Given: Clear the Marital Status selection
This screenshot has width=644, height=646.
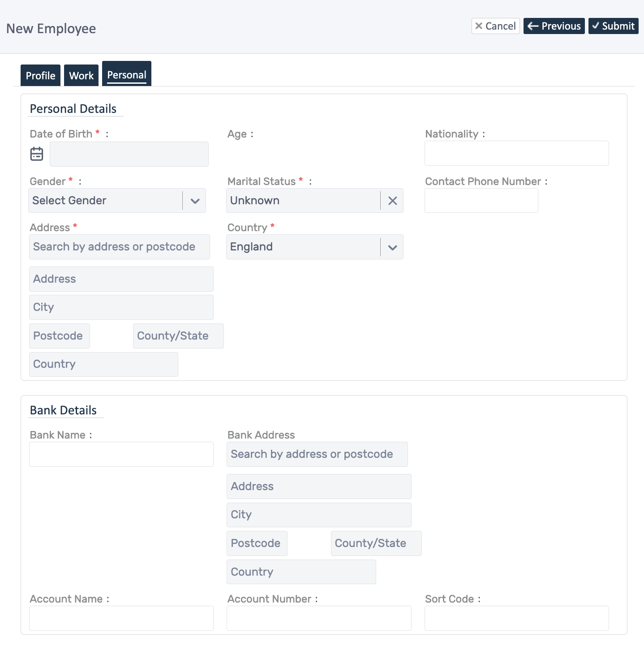Looking at the screenshot, I should (x=392, y=201).
